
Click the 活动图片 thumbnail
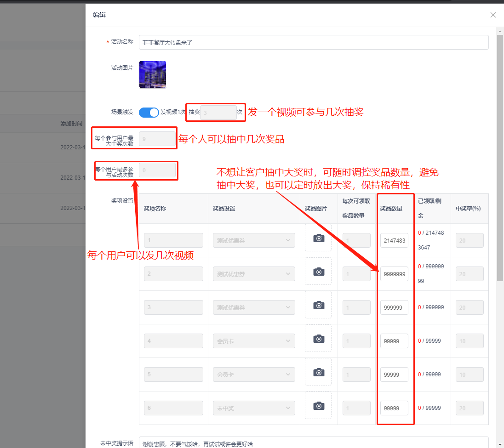coord(153,74)
